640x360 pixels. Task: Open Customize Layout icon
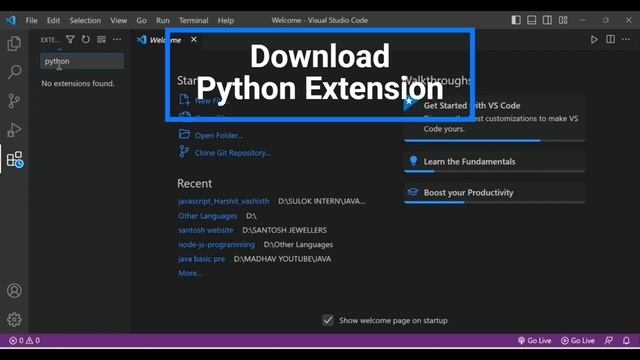[563, 20]
